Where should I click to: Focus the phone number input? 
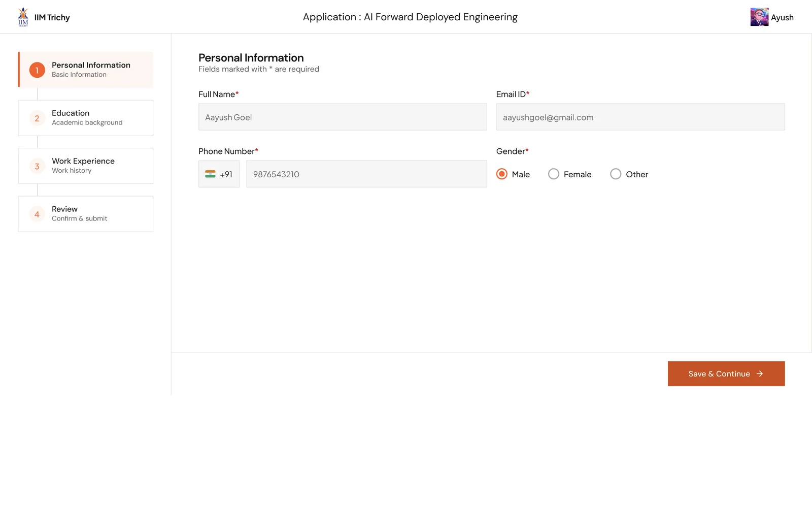[x=366, y=174]
